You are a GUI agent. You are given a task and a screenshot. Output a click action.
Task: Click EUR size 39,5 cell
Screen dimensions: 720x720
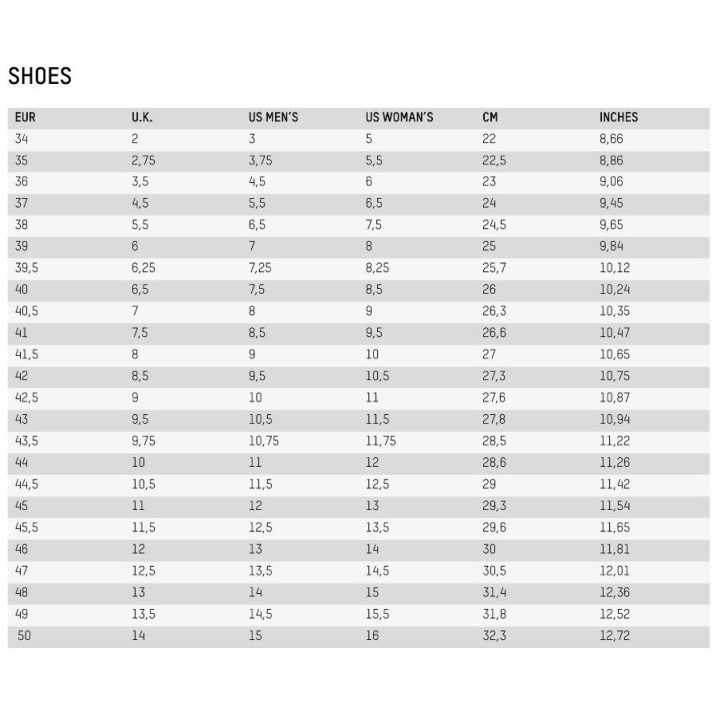(x=27, y=268)
